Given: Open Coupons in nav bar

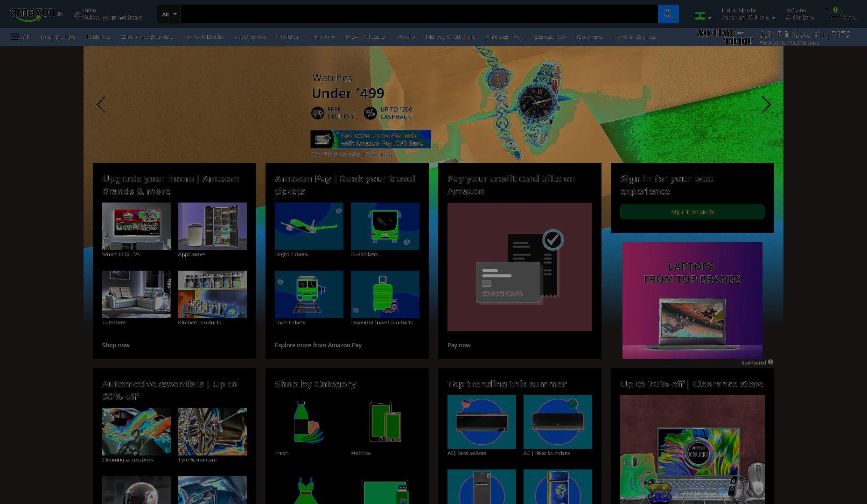Looking at the screenshot, I should pos(590,37).
